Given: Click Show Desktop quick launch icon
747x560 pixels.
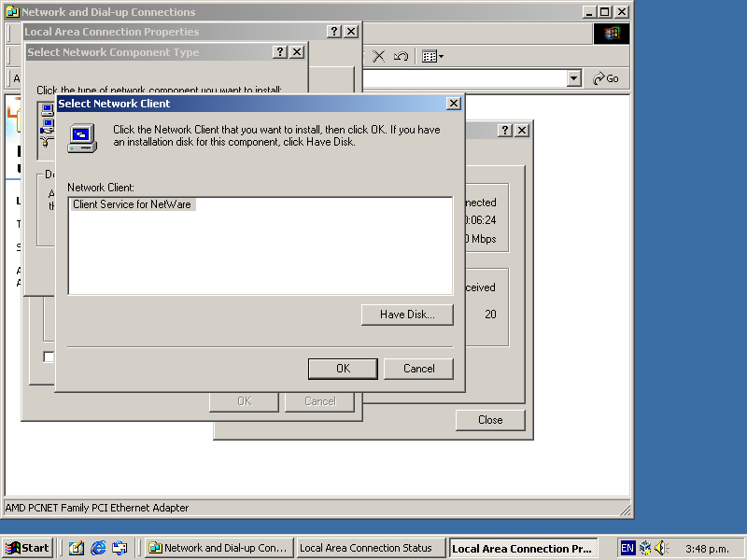Looking at the screenshot, I should [x=77, y=548].
